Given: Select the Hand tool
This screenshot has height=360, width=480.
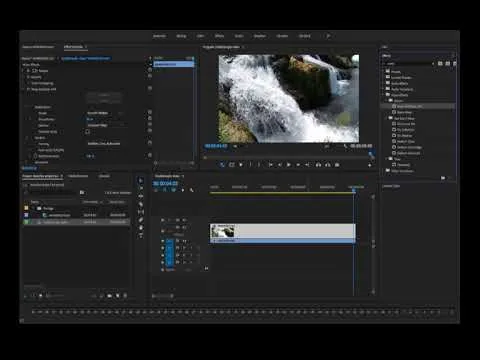Looking at the screenshot, I should click(x=141, y=228).
